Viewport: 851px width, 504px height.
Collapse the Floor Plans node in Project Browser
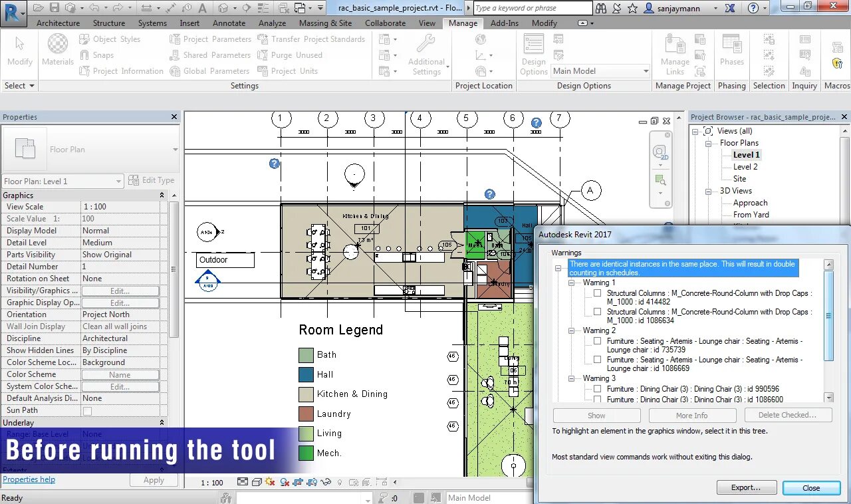[709, 143]
